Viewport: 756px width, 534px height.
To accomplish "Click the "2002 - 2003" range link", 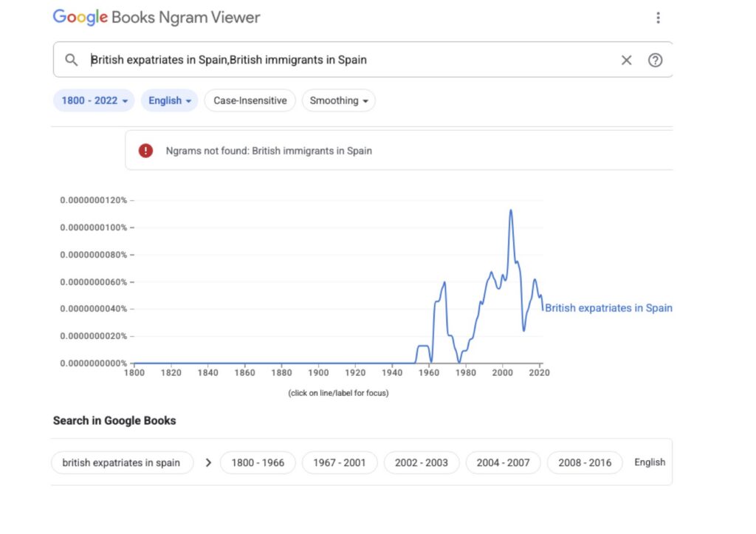I will coord(422,462).
